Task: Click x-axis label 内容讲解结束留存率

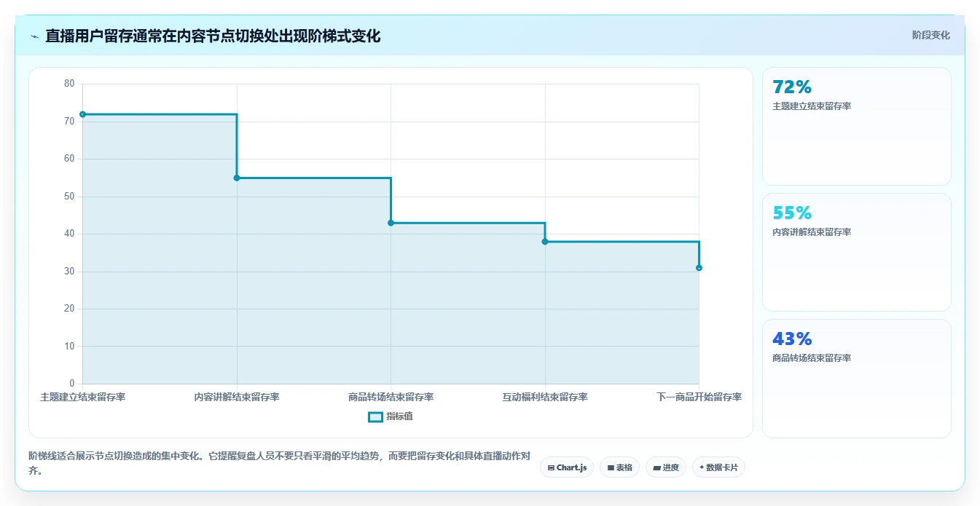Action: click(x=237, y=398)
